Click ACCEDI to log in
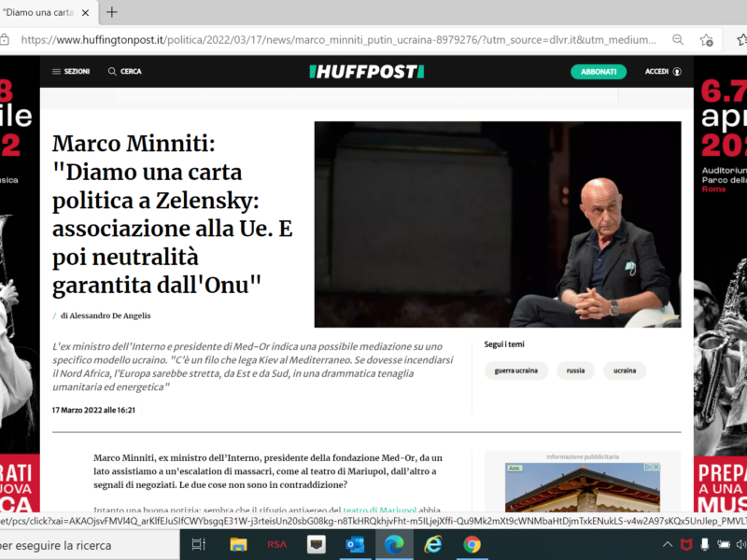Viewport: 747px width, 560px height. (x=656, y=72)
